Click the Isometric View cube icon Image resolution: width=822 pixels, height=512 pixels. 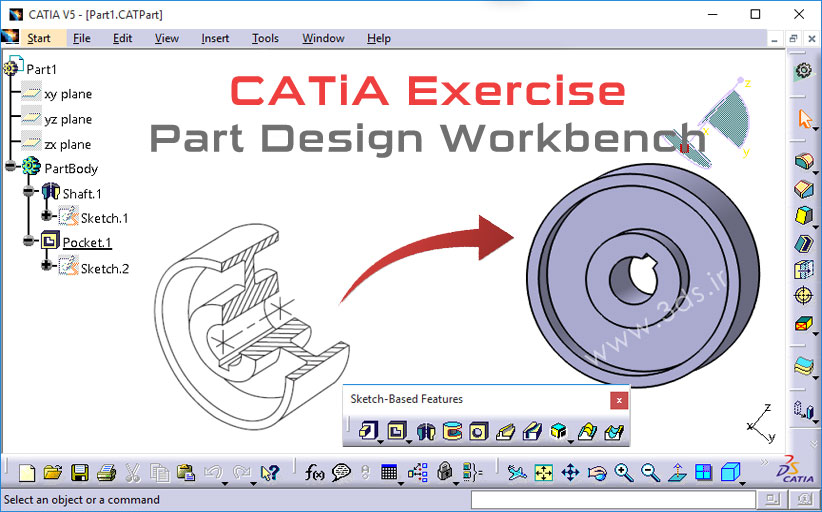click(x=730, y=472)
